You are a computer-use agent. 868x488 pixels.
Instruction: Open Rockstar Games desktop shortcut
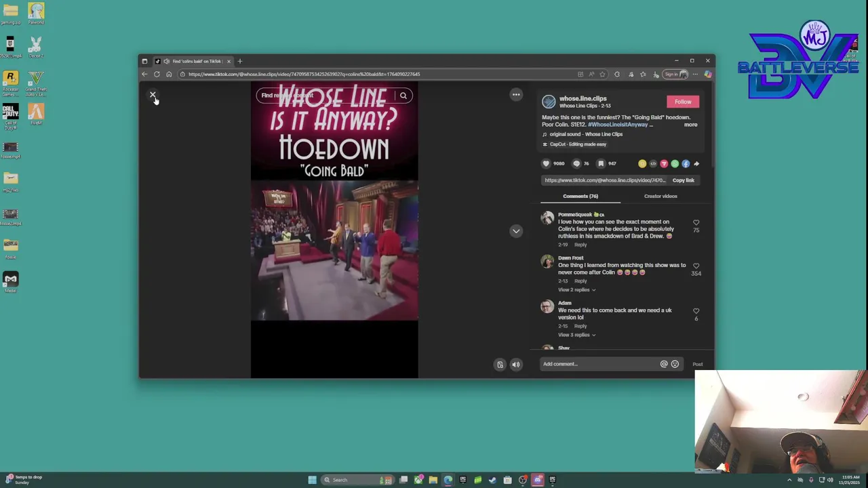(10, 84)
